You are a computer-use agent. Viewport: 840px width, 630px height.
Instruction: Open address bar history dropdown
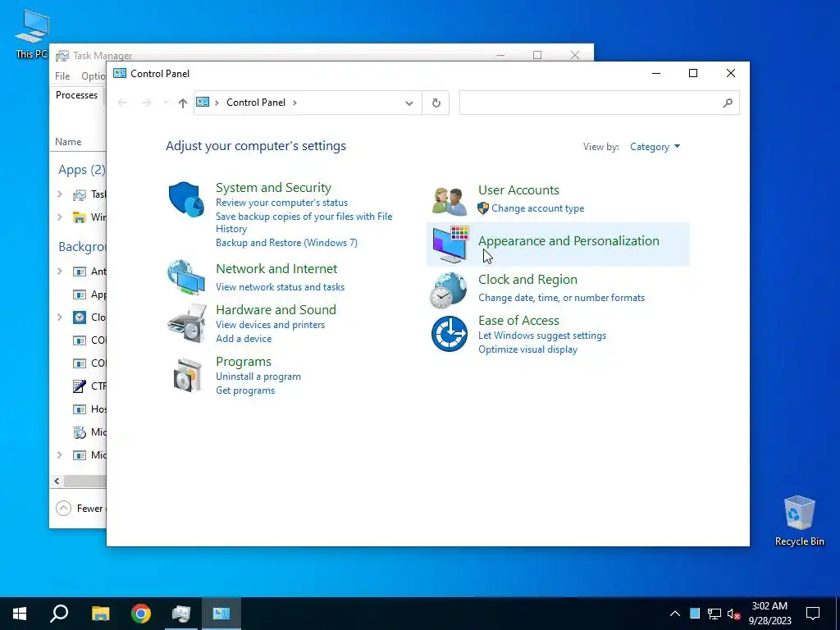coord(409,103)
